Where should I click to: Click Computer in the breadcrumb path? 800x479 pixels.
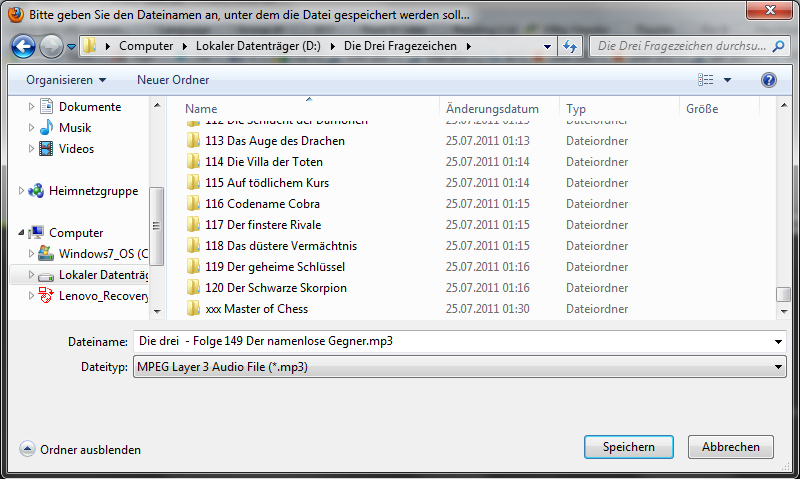pyautogui.click(x=146, y=46)
